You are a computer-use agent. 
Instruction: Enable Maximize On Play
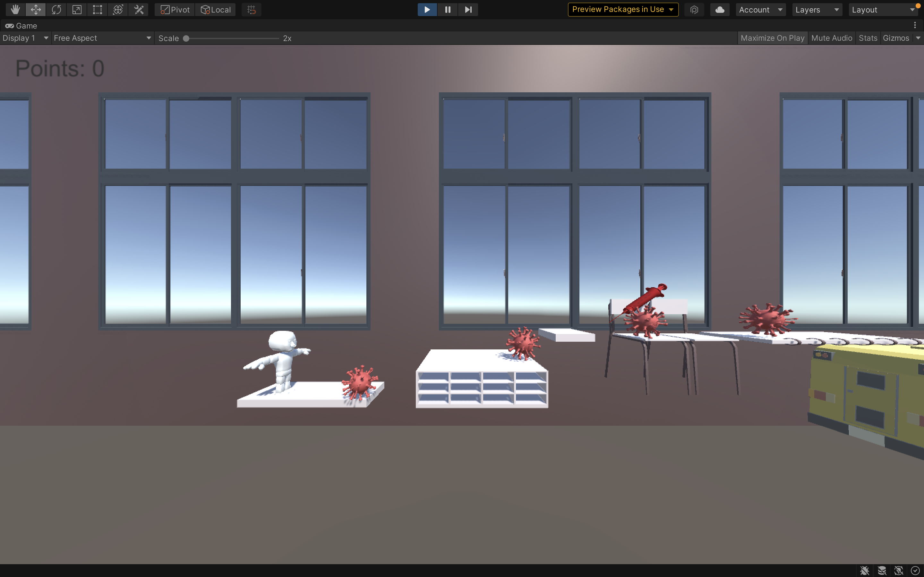[x=772, y=38]
